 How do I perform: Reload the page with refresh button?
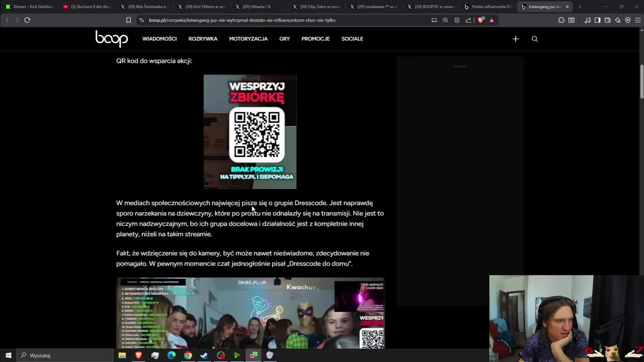pyautogui.click(x=27, y=20)
